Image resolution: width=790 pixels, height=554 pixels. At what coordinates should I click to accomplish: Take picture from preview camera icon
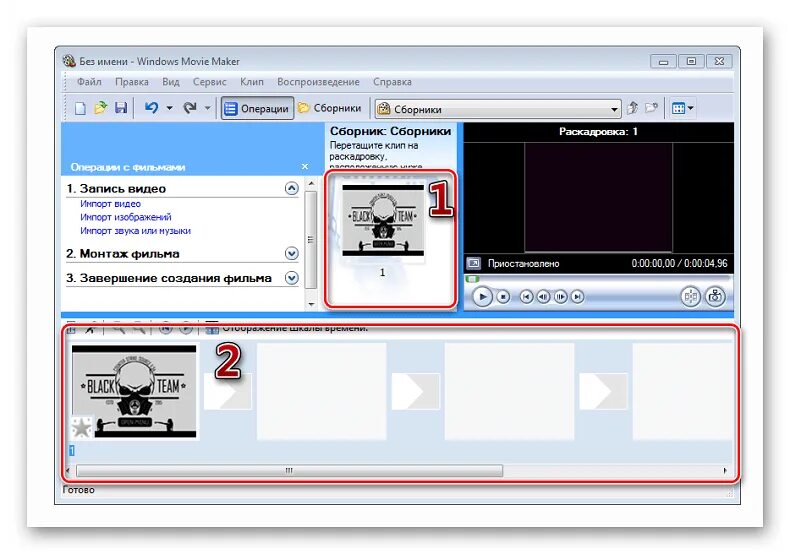tap(715, 297)
